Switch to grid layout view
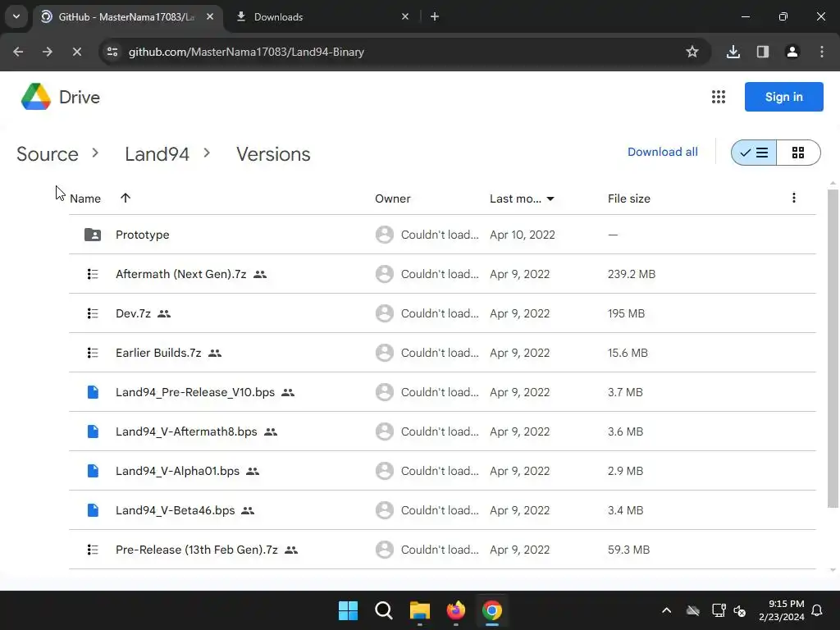The height and width of the screenshot is (630, 840). pyautogui.click(x=798, y=153)
